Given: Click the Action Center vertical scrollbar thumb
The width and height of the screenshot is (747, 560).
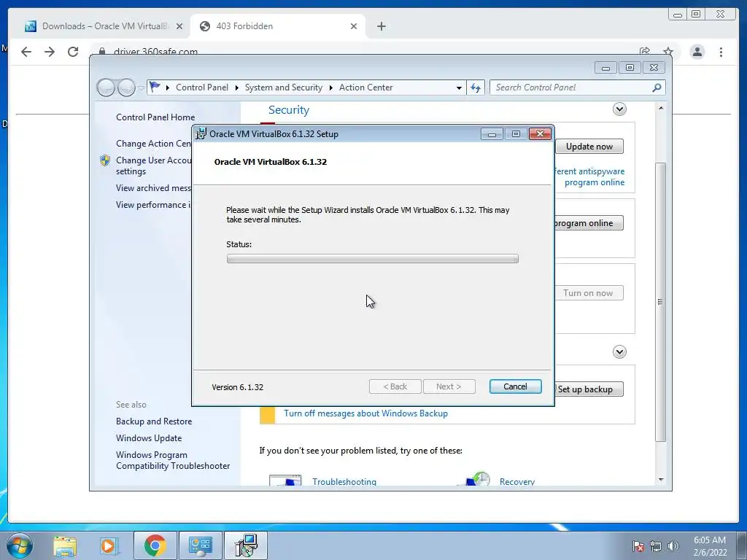Looking at the screenshot, I should coord(661,302).
